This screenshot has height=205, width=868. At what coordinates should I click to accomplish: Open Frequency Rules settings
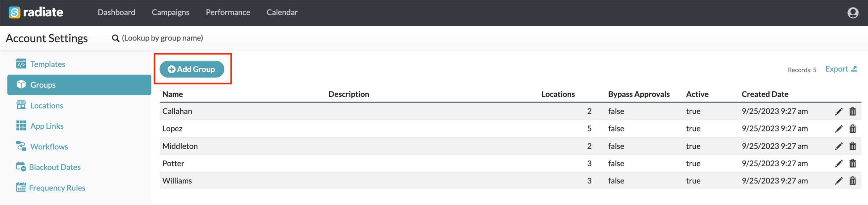57,188
